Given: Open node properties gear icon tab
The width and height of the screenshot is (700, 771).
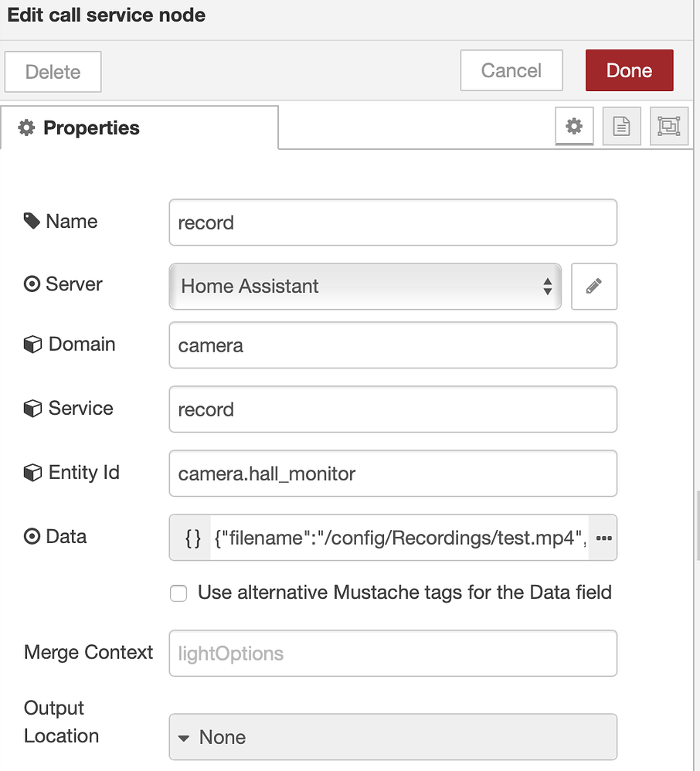Looking at the screenshot, I should [x=574, y=127].
